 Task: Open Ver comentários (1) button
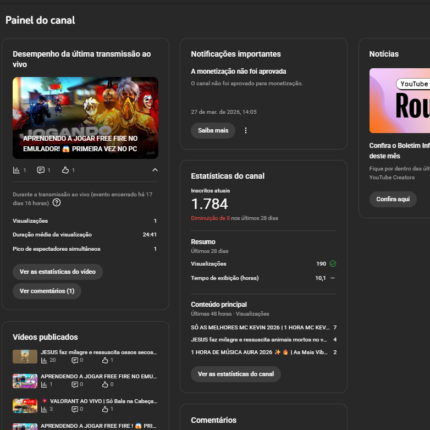[x=47, y=291]
